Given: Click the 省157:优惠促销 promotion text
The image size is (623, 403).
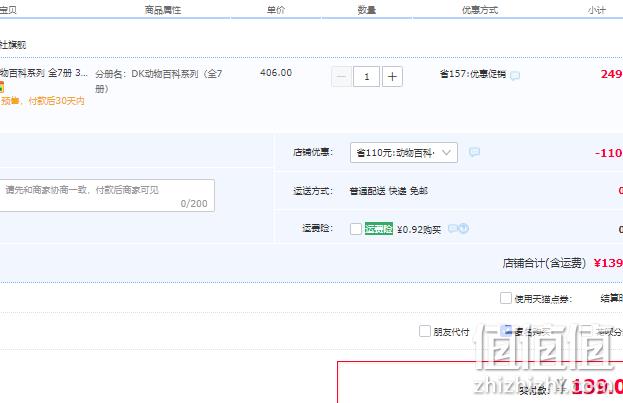Looking at the screenshot, I should (x=473, y=74).
